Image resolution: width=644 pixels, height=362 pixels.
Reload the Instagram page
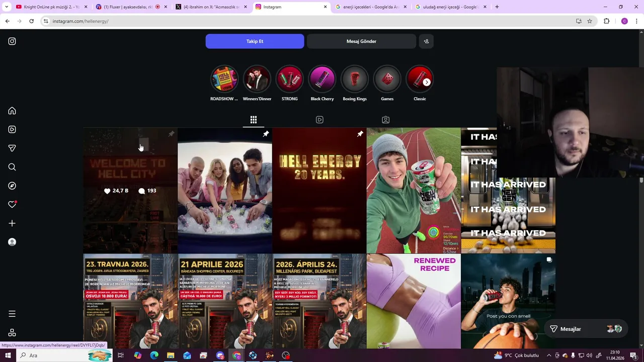click(x=31, y=21)
